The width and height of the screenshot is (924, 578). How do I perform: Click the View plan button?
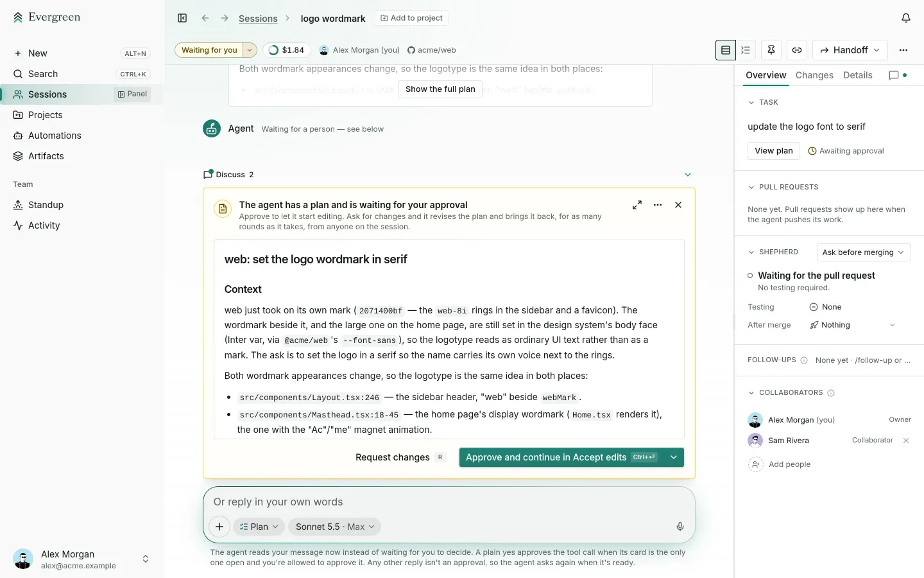pos(774,151)
